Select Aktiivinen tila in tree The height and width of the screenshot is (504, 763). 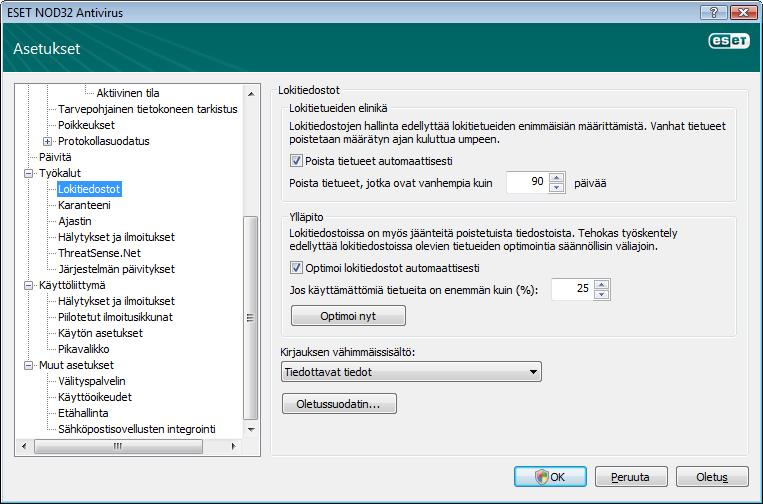128,93
